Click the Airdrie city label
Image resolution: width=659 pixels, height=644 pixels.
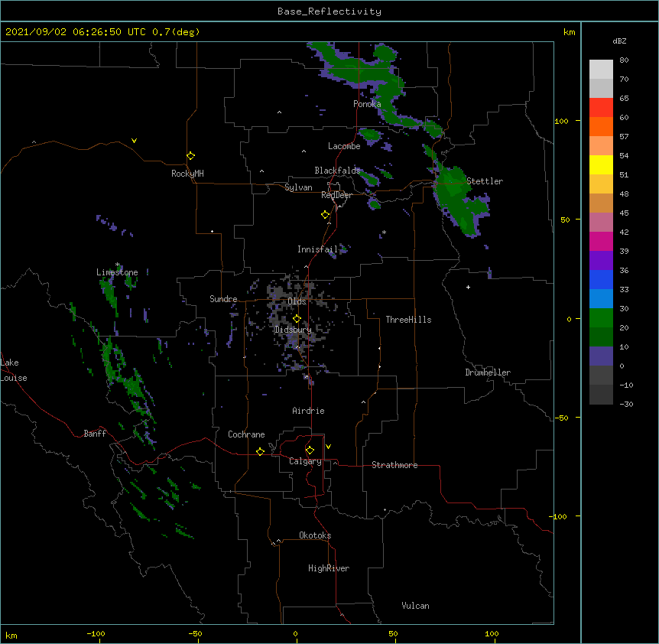pos(308,411)
